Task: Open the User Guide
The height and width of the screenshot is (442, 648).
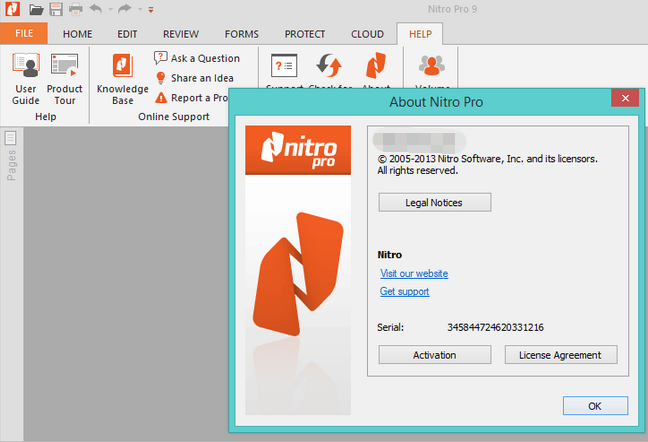Action: click(26, 78)
